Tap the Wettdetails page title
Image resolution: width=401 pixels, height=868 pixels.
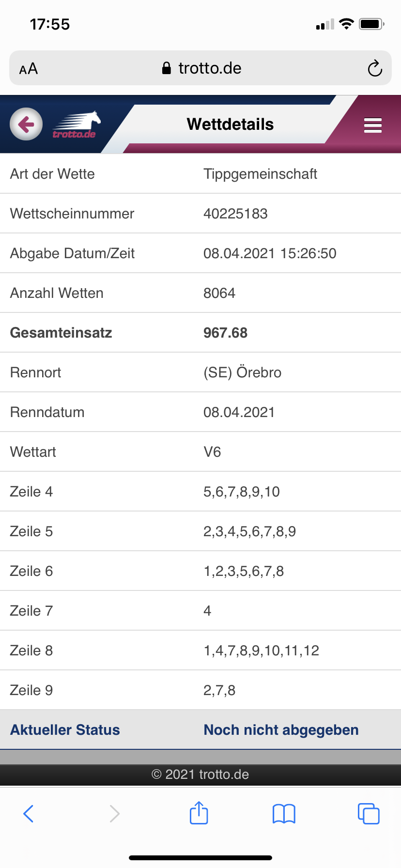click(x=230, y=124)
